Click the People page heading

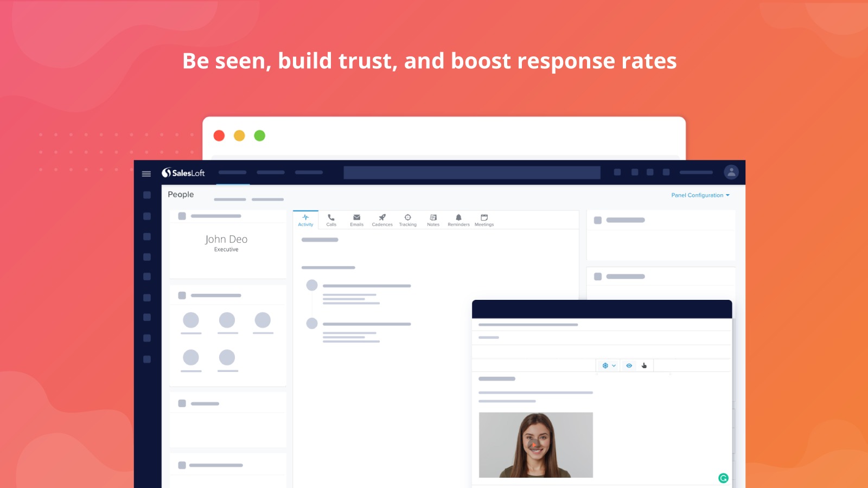coord(181,195)
